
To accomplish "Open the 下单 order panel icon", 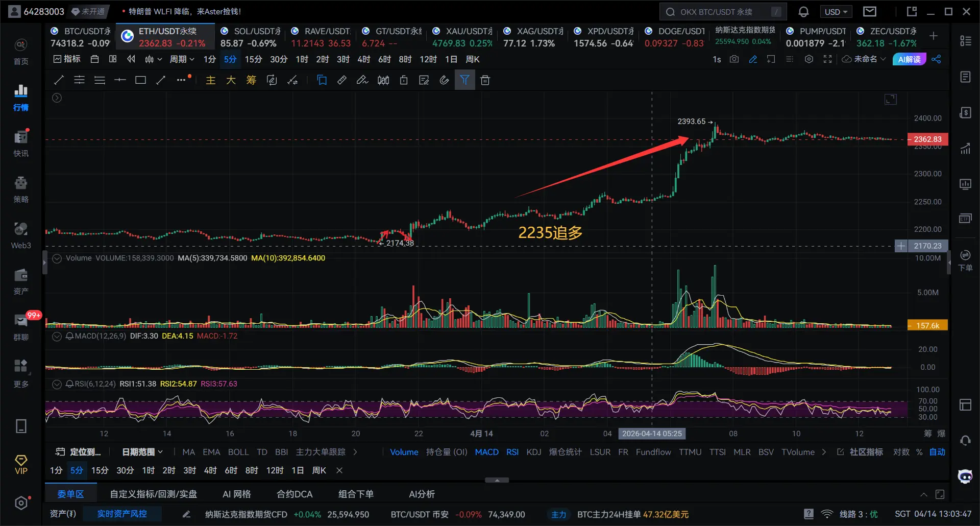I will pos(965,260).
